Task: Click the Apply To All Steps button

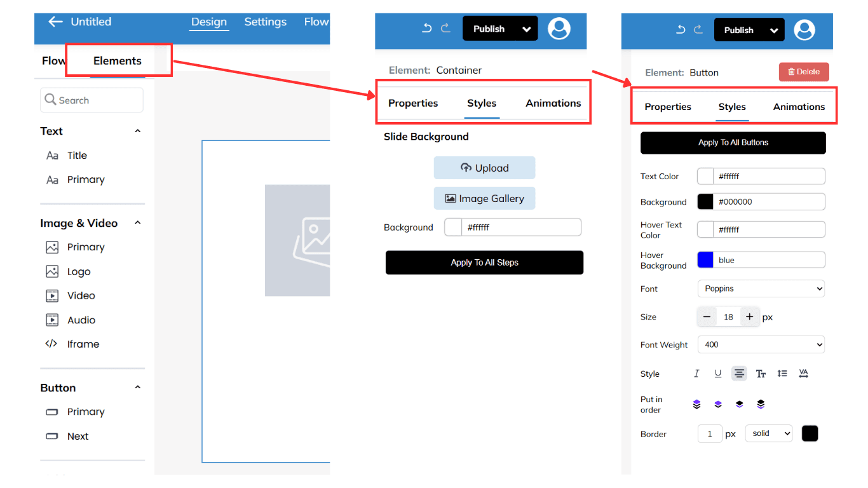Action: [x=484, y=262]
